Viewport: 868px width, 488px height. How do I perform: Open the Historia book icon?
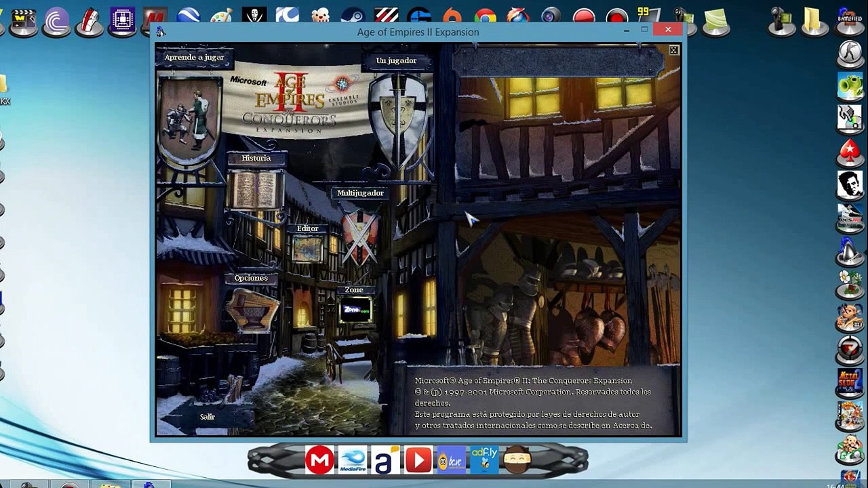pos(256,189)
